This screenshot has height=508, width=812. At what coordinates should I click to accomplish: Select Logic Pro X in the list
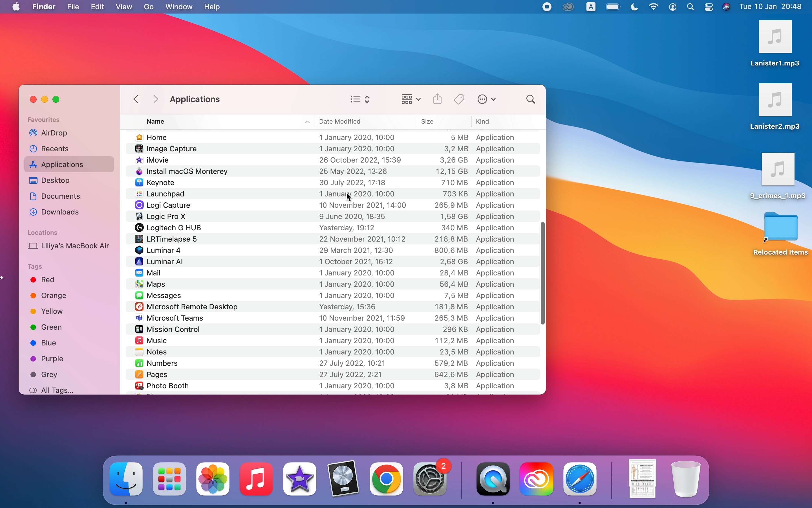(333, 217)
